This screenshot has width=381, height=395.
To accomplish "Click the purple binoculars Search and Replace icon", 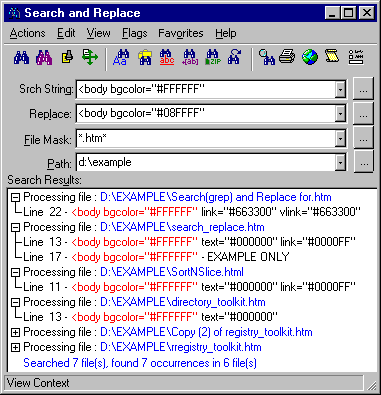I will click(44, 57).
